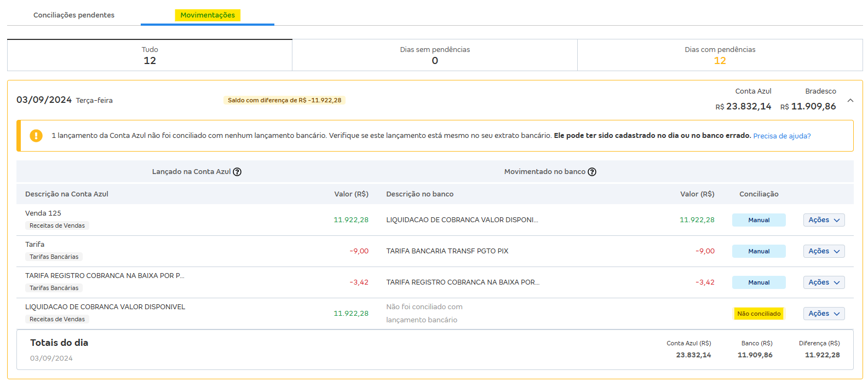Screen dimensions: 868x382
Task: Click the orange warning exclamation icon
Action: point(36,136)
